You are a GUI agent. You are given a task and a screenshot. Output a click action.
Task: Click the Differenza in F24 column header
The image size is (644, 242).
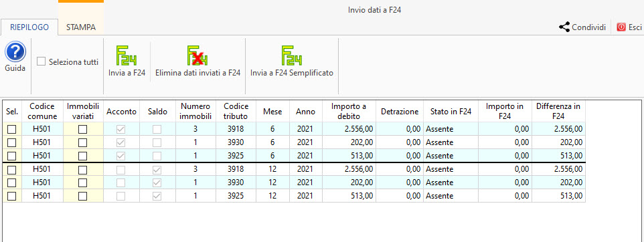tap(558, 111)
